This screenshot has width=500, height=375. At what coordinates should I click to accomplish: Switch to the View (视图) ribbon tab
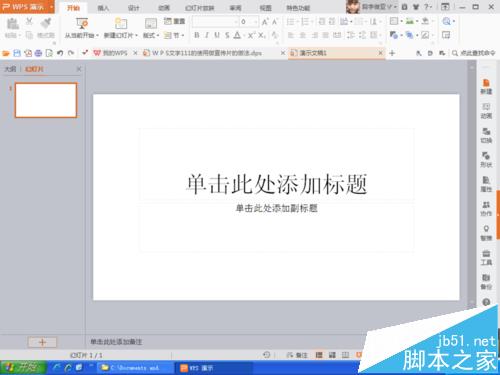coord(265,8)
